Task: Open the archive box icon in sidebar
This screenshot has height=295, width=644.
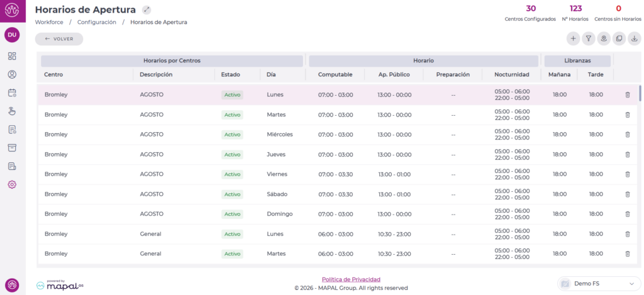Action: click(12, 148)
